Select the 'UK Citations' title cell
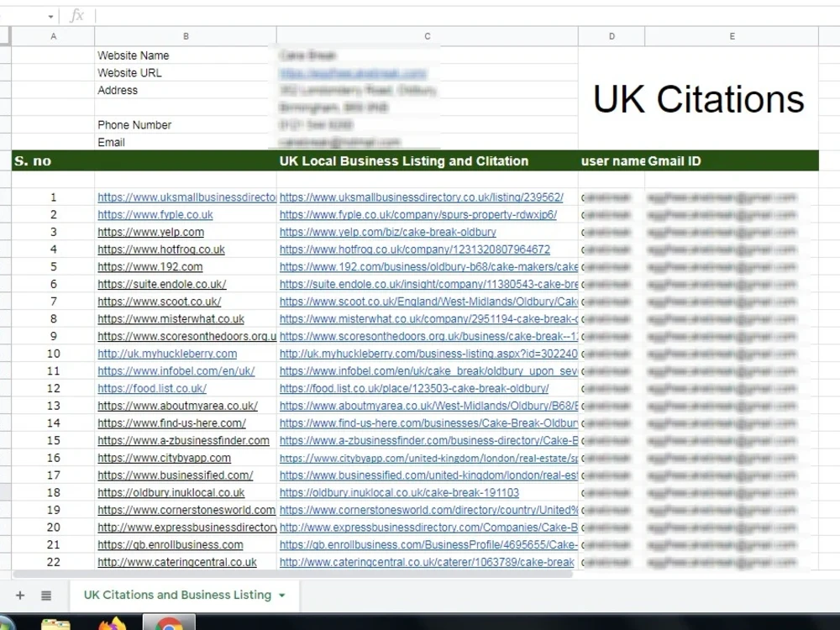 [x=699, y=98]
